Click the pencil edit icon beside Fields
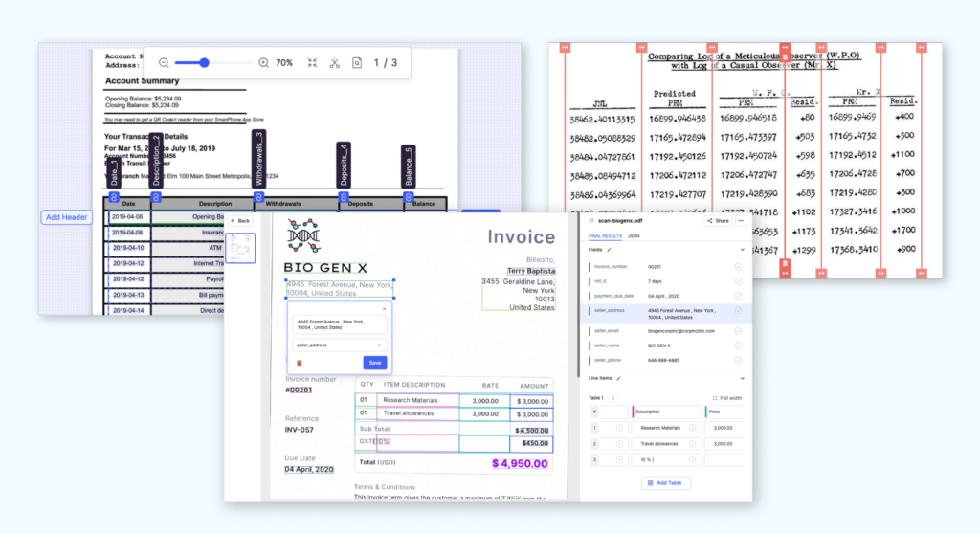The image size is (980, 534). 610,250
